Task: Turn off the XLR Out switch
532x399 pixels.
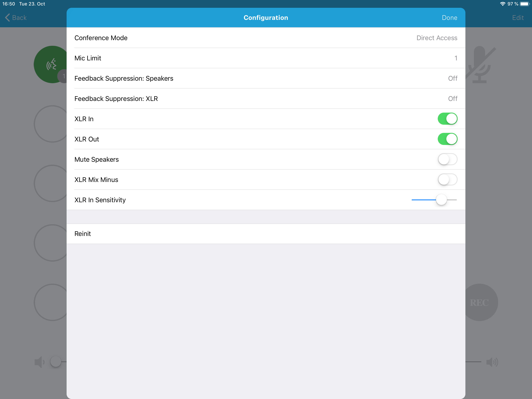Action: click(x=447, y=139)
